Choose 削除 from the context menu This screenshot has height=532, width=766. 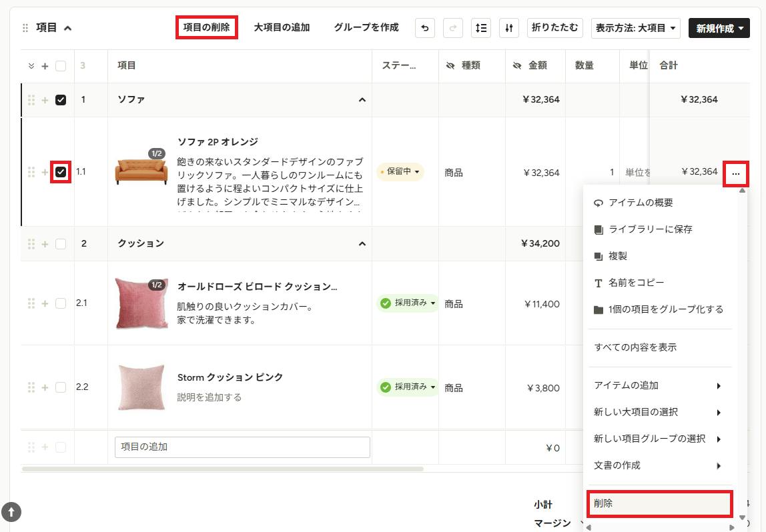[x=659, y=504]
